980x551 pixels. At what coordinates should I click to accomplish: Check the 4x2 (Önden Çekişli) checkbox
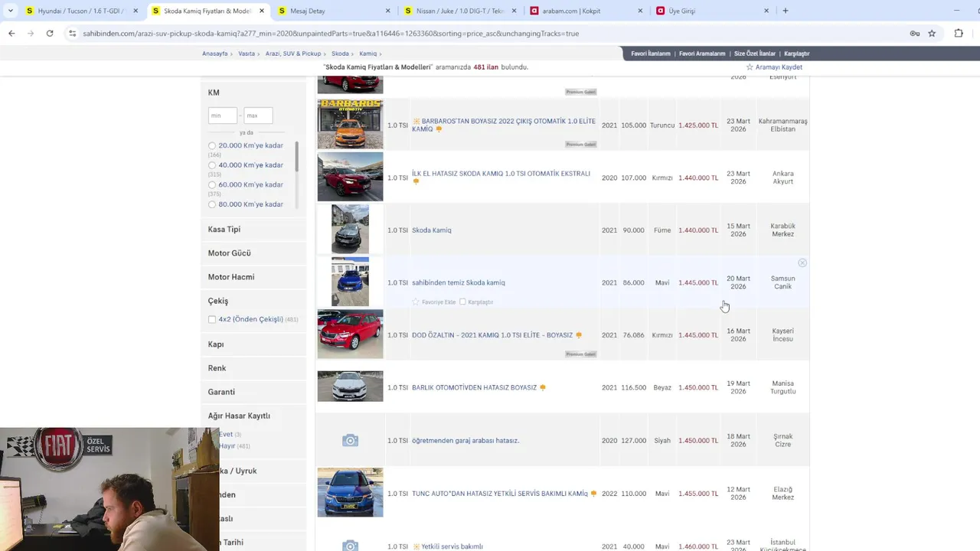tap(212, 319)
